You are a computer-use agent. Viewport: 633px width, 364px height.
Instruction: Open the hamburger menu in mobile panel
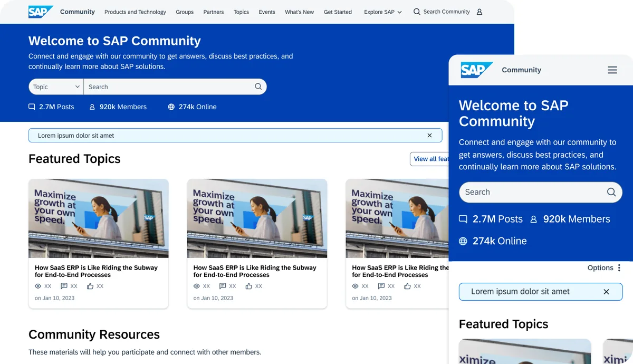612,70
